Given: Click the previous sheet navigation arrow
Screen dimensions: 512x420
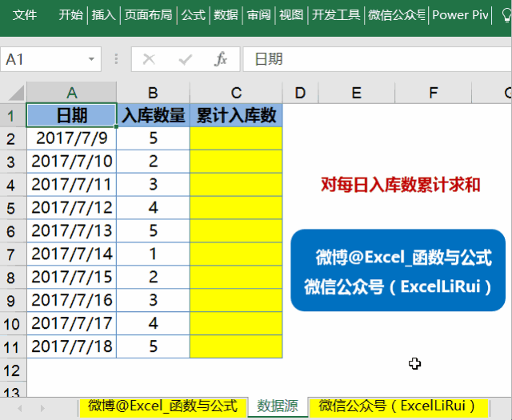Looking at the screenshot, I should click(20, 408).
